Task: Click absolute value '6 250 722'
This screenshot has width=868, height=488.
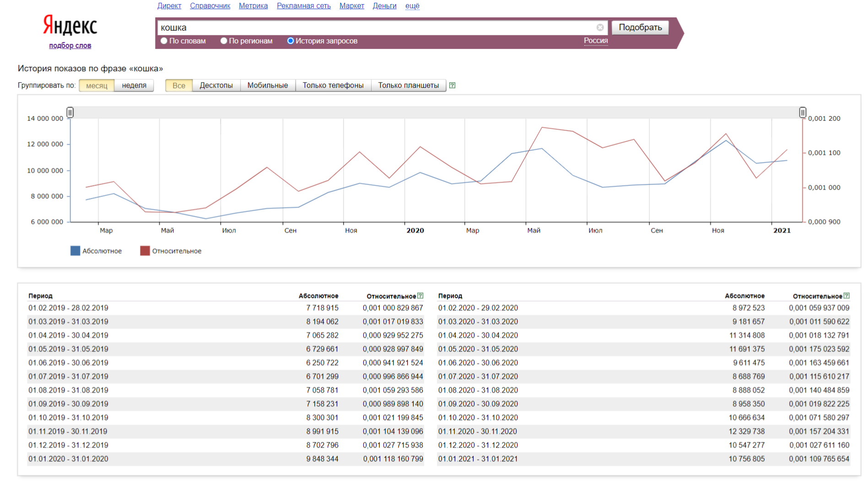Action: [x=322, y=363]
